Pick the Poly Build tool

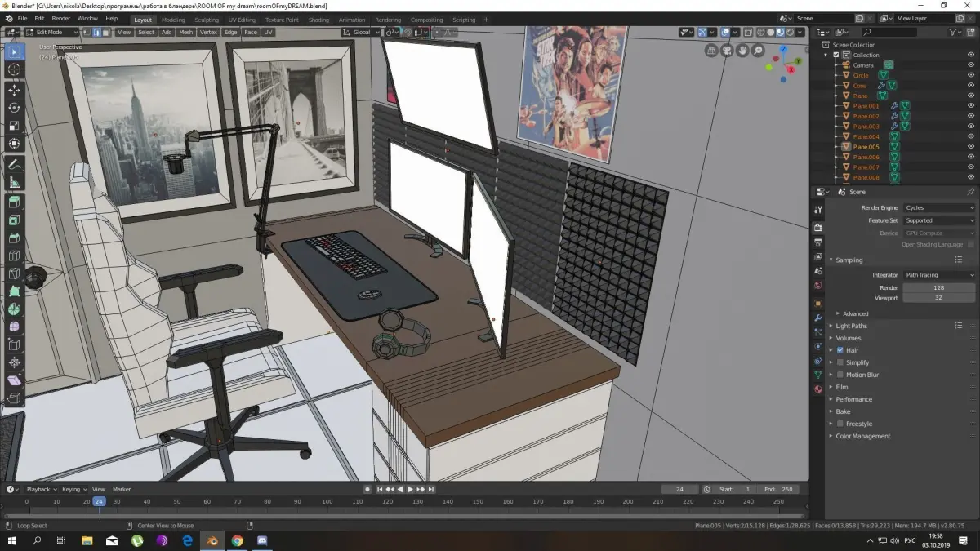(x=14, y=292)
